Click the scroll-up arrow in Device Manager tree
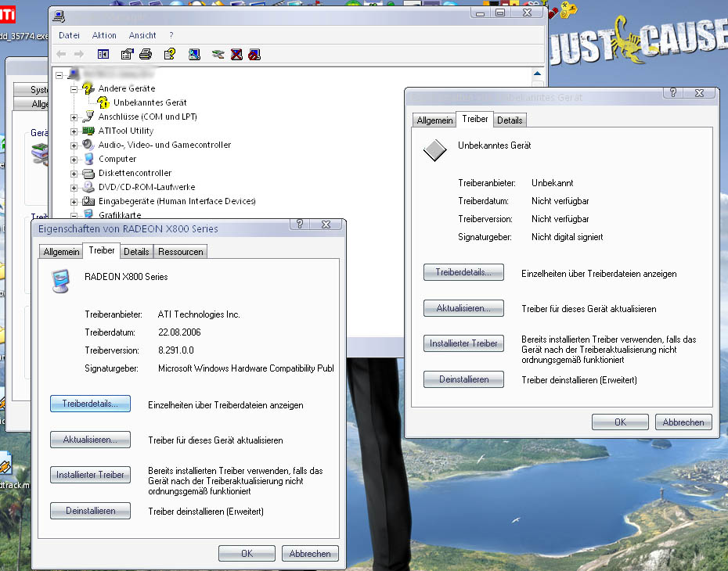 [x=537, y=74]
